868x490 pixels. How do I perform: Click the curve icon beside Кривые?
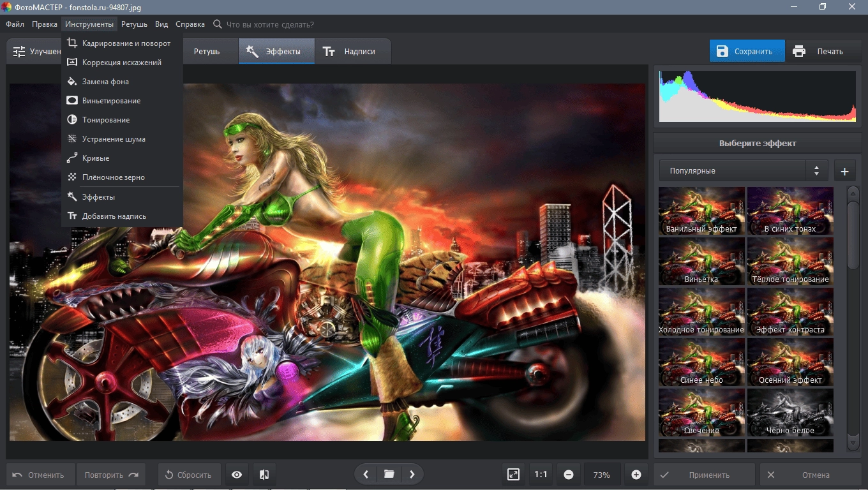[x=72, y=158]
